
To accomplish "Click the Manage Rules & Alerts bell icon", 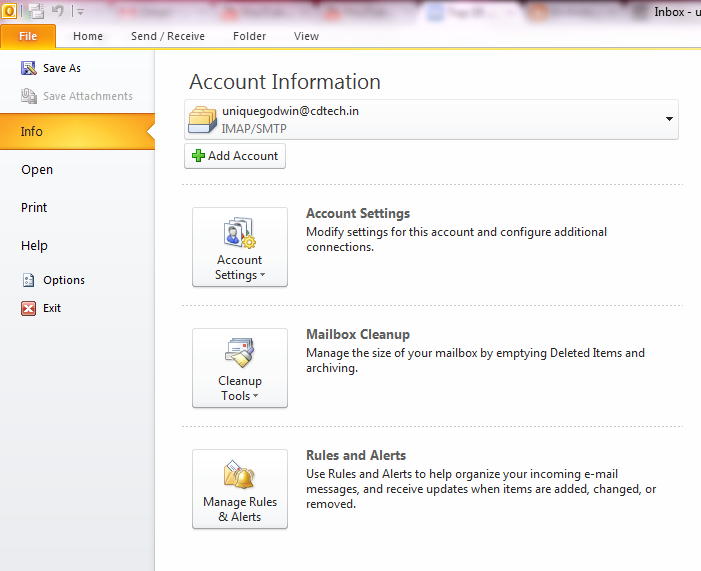I will (x=239, y=474).
